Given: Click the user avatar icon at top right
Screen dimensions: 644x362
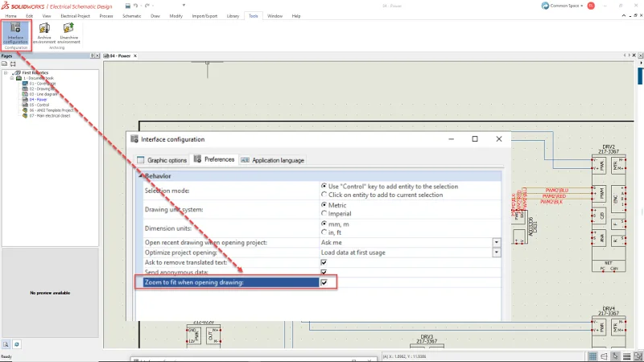Looking at the screenshot, I should click(x=592, y=6).
